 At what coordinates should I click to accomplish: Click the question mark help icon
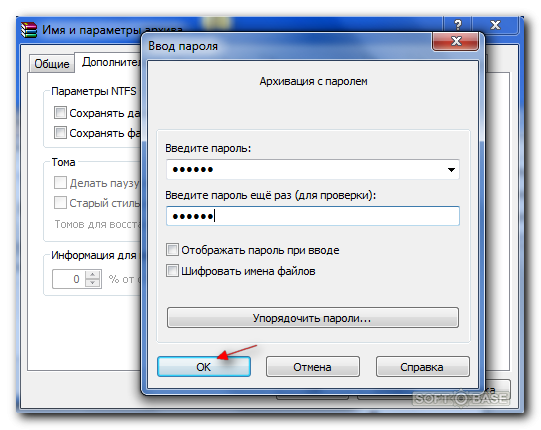[458, 25]
